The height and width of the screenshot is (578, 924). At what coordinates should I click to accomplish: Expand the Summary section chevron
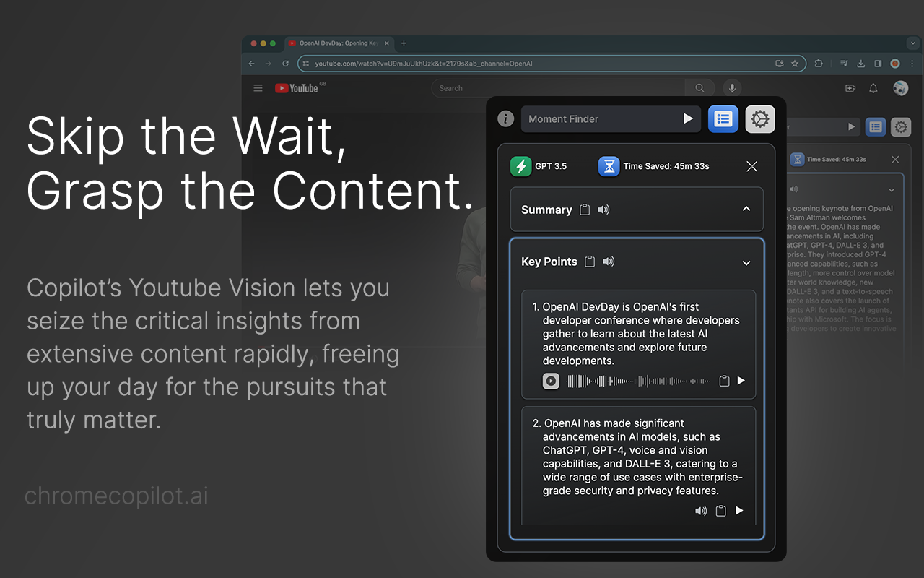(746, 209)
